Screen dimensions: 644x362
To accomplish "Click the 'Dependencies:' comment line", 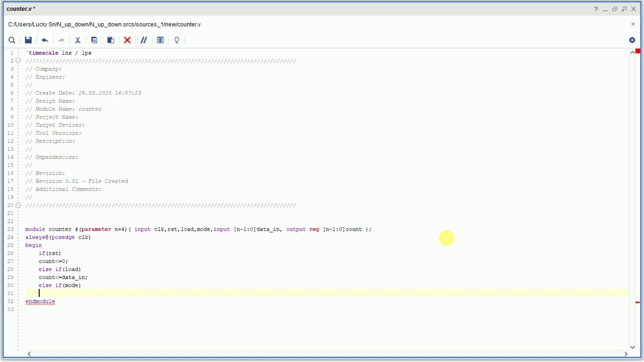I will [x=52, y=157].
